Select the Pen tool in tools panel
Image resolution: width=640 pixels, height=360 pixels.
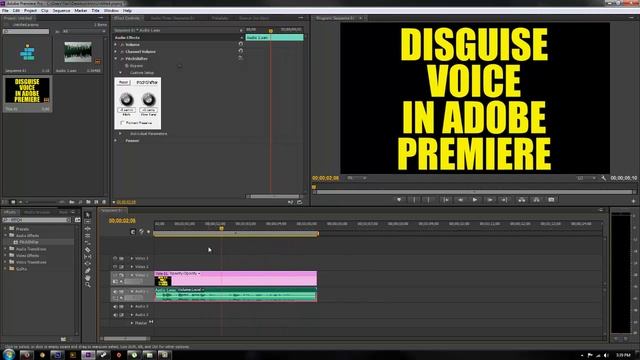pyautogui.click(x=88, y=271)
